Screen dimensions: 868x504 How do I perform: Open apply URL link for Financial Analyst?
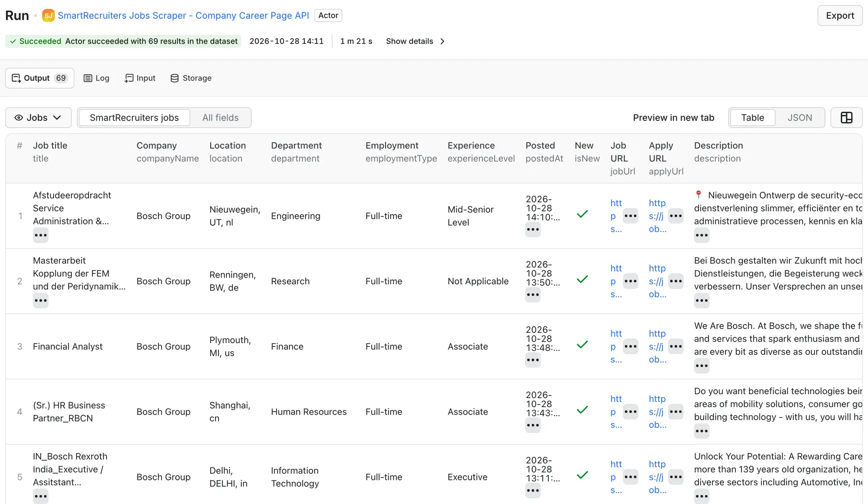point(657,346)
